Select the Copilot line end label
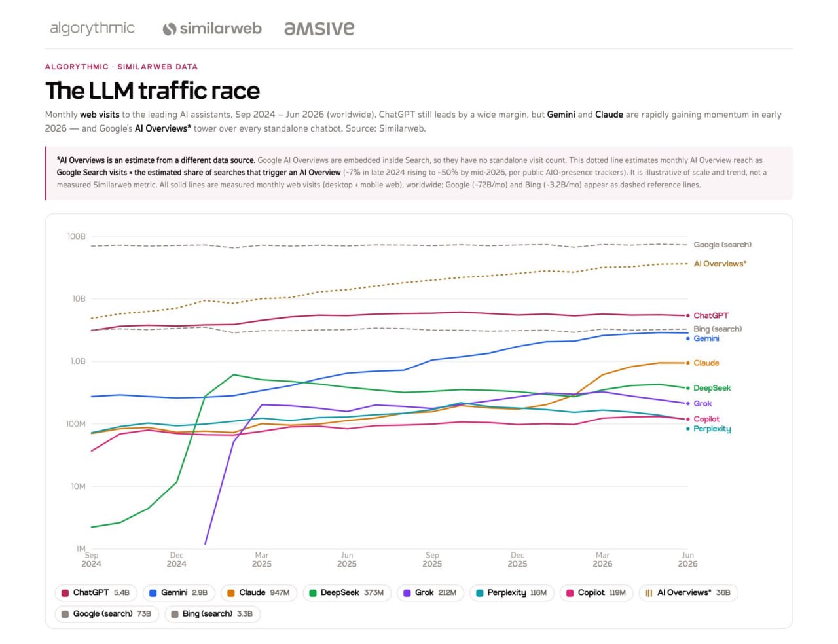838x644 pixels. 706,419
